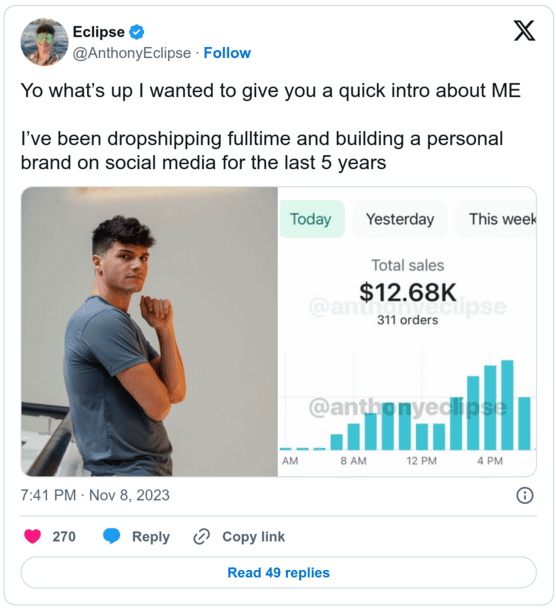Open the @AnthonyEclipse handle link
The image size is (556, 609).
coord(132,53)
